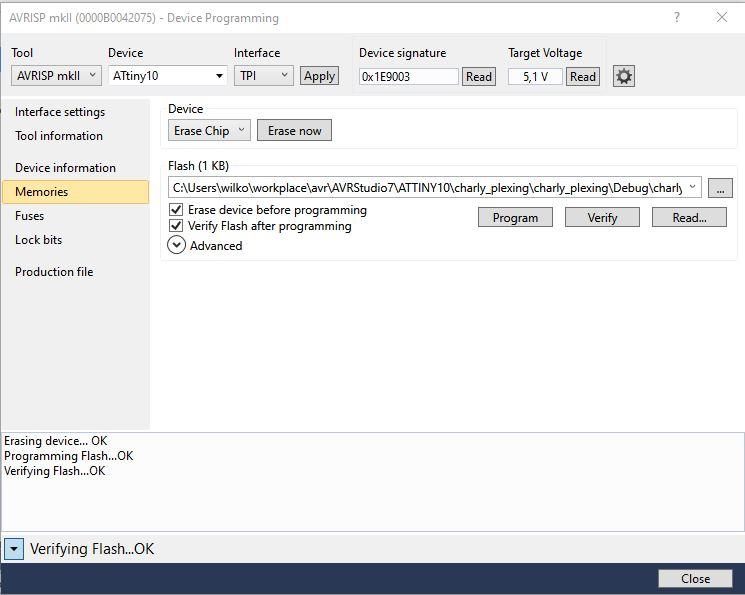
Task: Expand the Advanced options chevron
Action: tap(176, 245)
